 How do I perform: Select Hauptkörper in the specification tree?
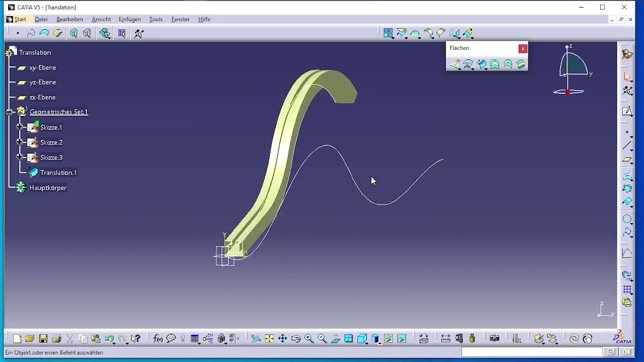(x=48, y=188)
